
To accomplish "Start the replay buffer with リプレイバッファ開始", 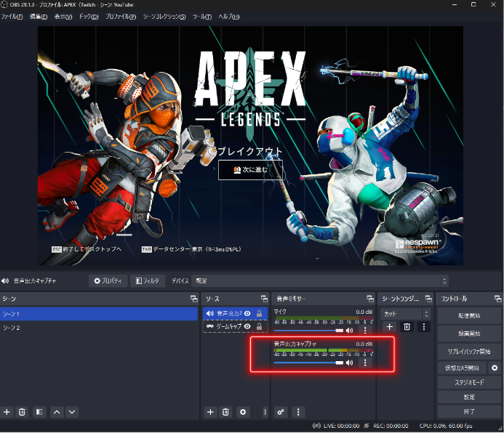I will coord(469,352).
